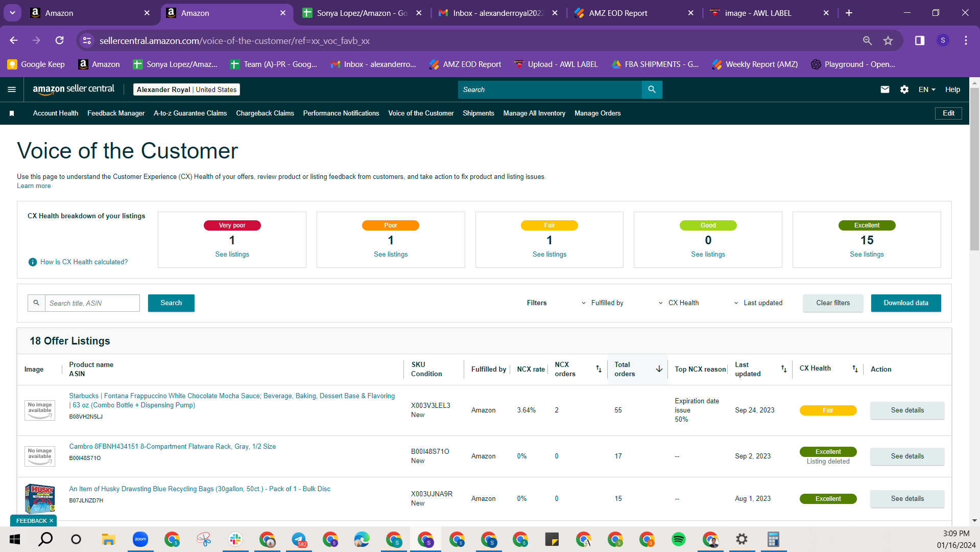Image resolution: width=980 pixels, height=552 pixels.
Task: Click the Poor orange category badge
Action: tap(391, 225)
